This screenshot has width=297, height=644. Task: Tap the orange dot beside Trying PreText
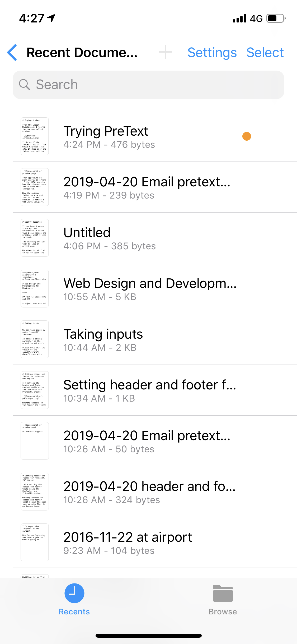[x=247, y=136]
